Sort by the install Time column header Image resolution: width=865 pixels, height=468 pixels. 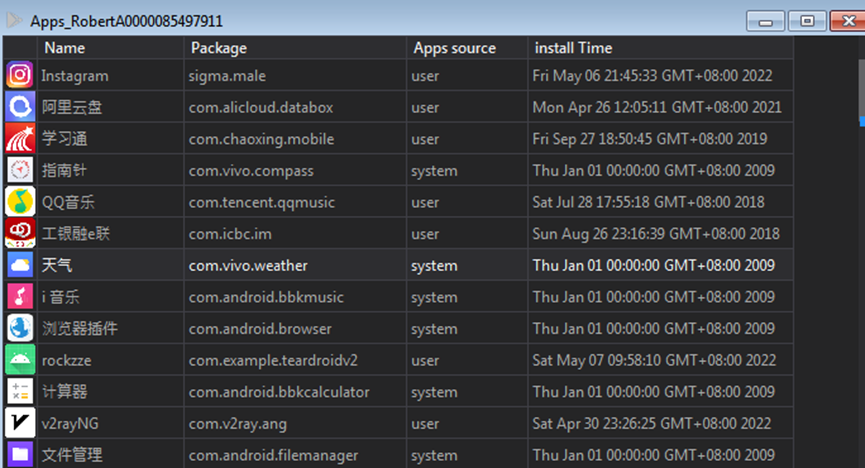point(661,48)
